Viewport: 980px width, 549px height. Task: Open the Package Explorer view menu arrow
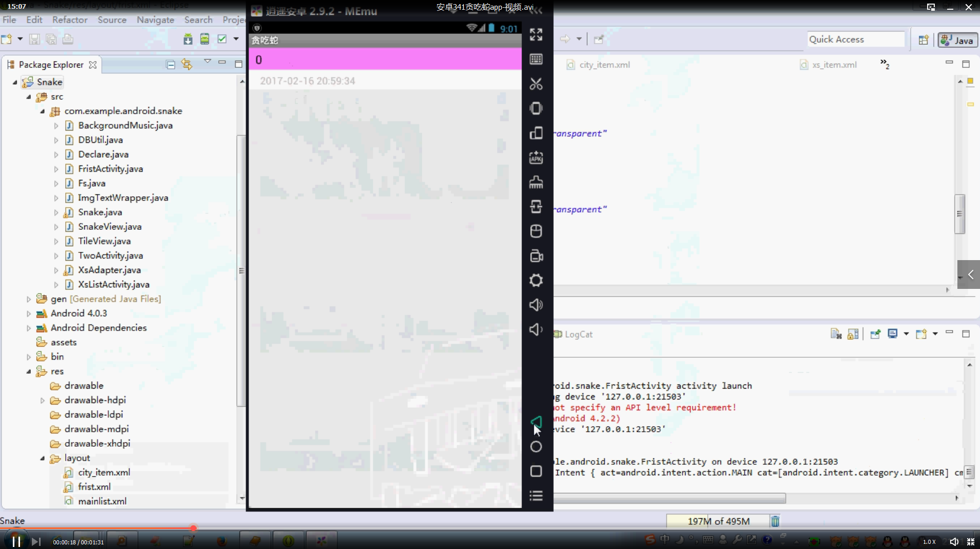207,61
